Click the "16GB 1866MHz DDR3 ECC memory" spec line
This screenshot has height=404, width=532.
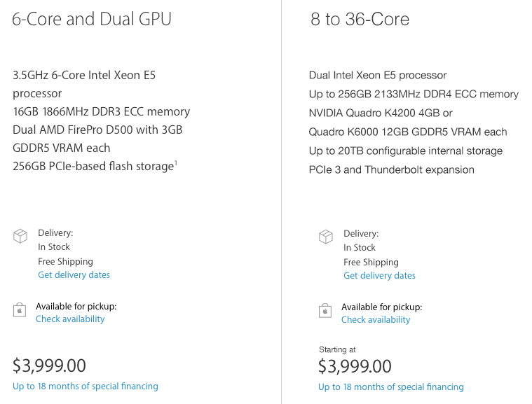101,112
